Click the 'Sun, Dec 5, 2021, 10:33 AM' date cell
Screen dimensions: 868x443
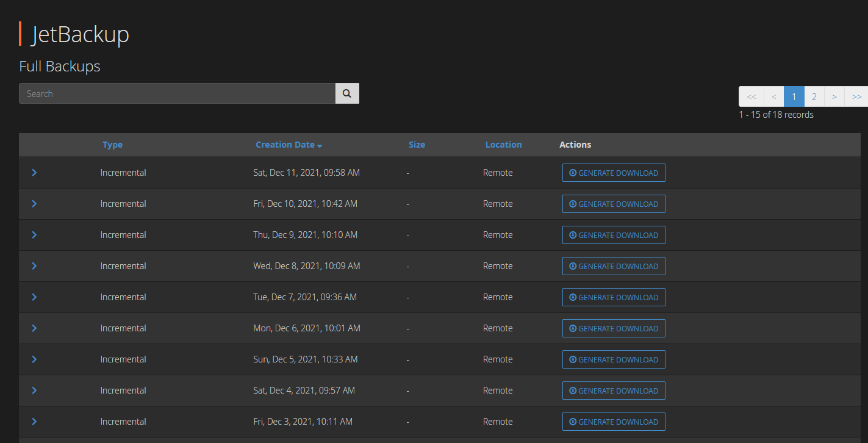click(305, 359)
